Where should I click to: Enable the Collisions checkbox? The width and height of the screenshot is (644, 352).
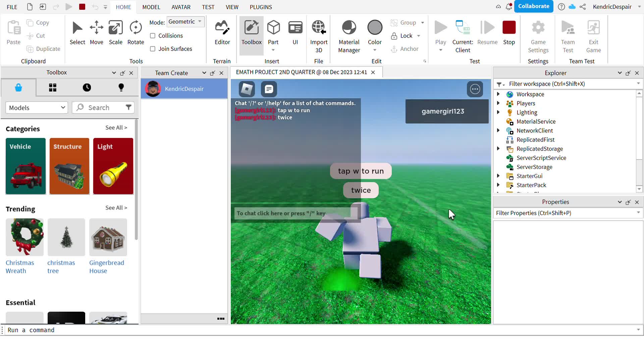153,36
